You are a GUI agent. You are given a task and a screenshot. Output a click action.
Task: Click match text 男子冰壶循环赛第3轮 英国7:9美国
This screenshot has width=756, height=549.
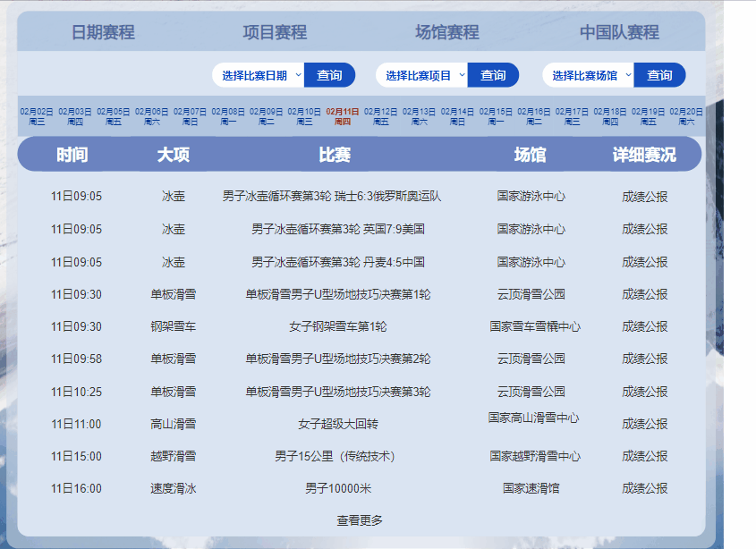338,229
